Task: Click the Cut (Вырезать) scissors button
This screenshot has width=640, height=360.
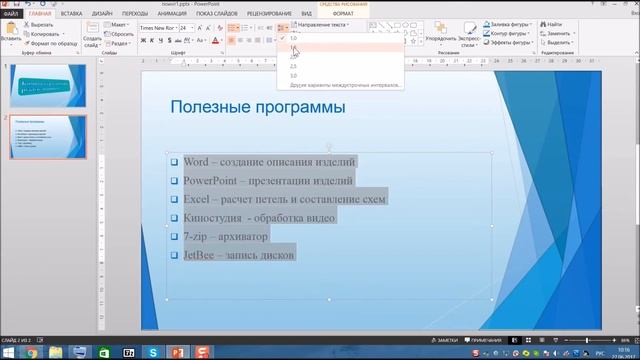Action: click(x=39, y=25)
